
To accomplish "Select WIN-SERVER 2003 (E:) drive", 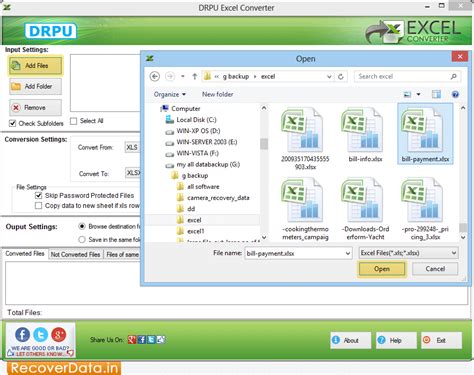I will pyautogui.click(x=201, y=142).
